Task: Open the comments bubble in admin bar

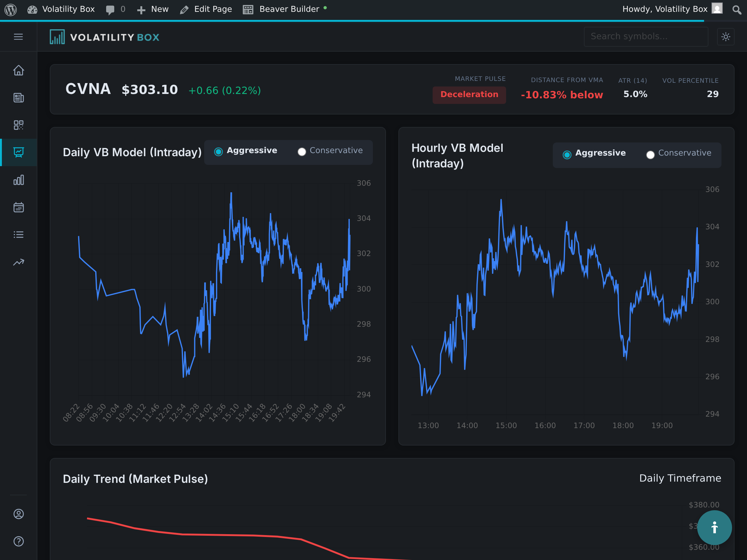Action: coord(115,9)
